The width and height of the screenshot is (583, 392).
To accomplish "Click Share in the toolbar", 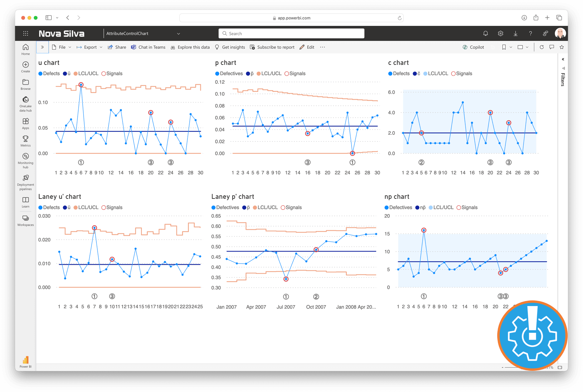I will click(117, 47).
